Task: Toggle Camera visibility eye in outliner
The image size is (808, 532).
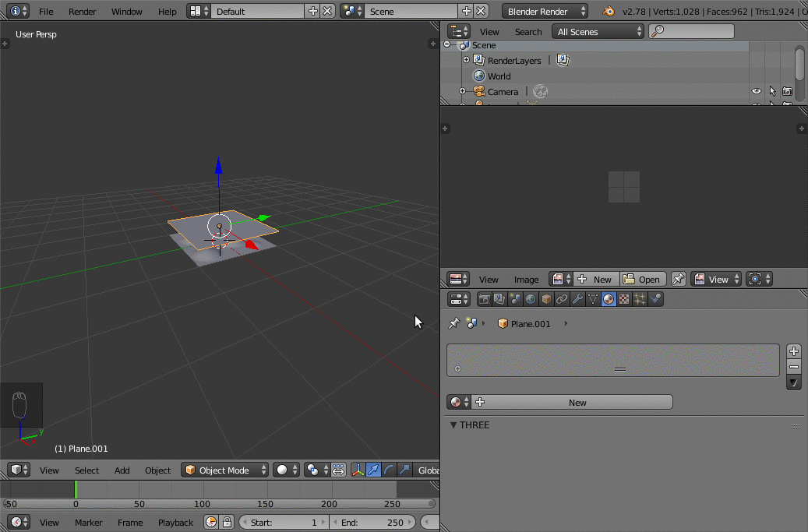Action: click(x=756, y=91)
